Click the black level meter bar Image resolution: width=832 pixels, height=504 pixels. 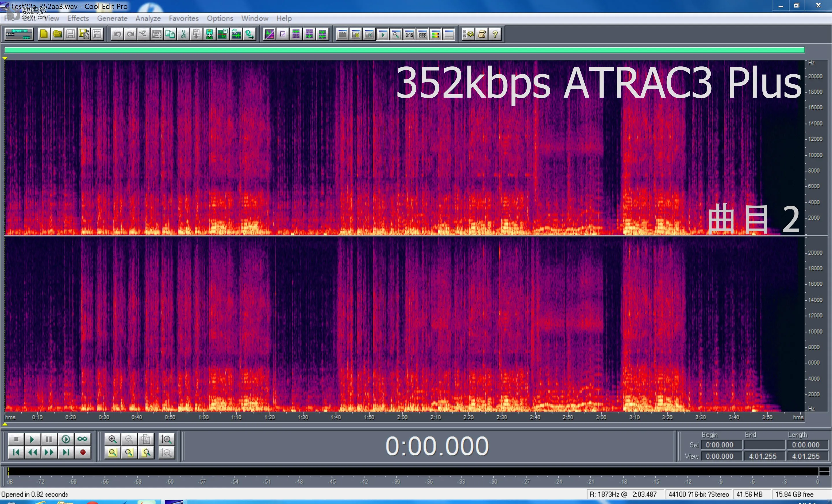point(413,471)
